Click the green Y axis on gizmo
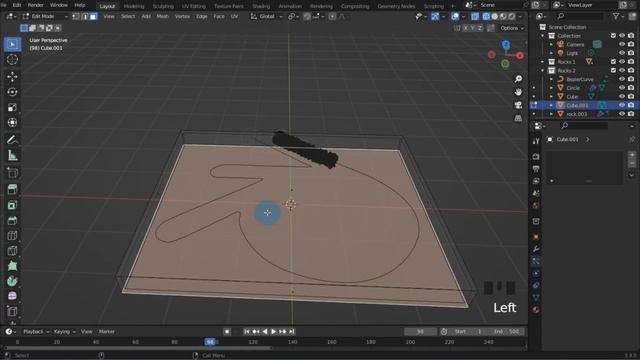The height and width of the screenshot is (360, 640). tap(505, 64)
